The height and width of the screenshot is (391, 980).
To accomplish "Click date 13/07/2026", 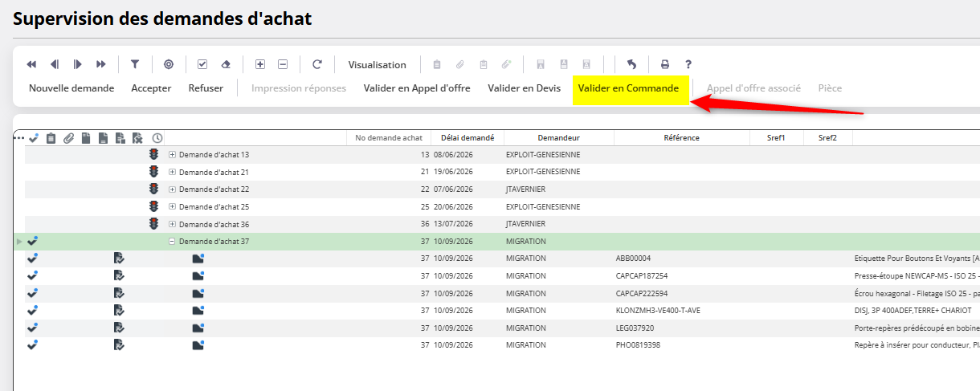I will point(453,224).
